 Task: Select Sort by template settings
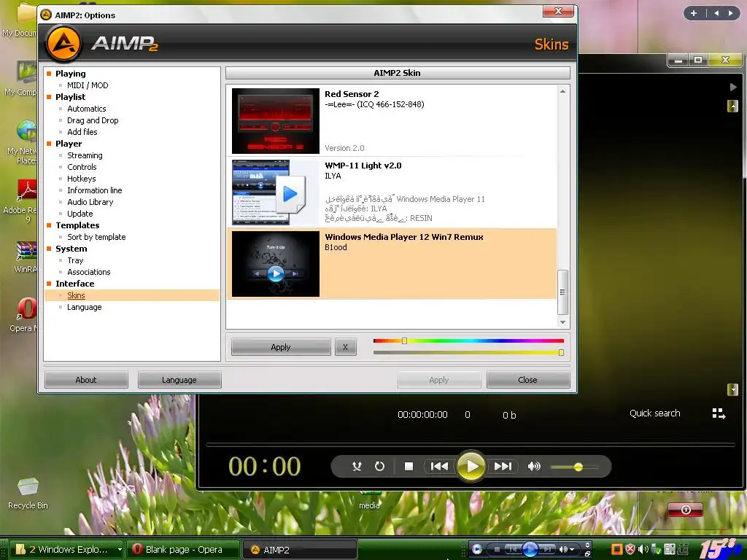click(97, 237)
